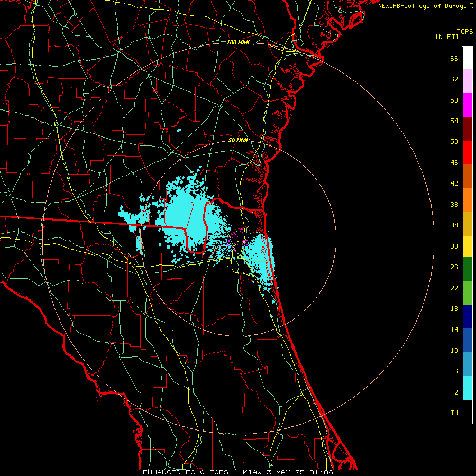This screenshot has height=476, width=476.
Task: Click the bright orange legend swatch
Action: [467, 200]
